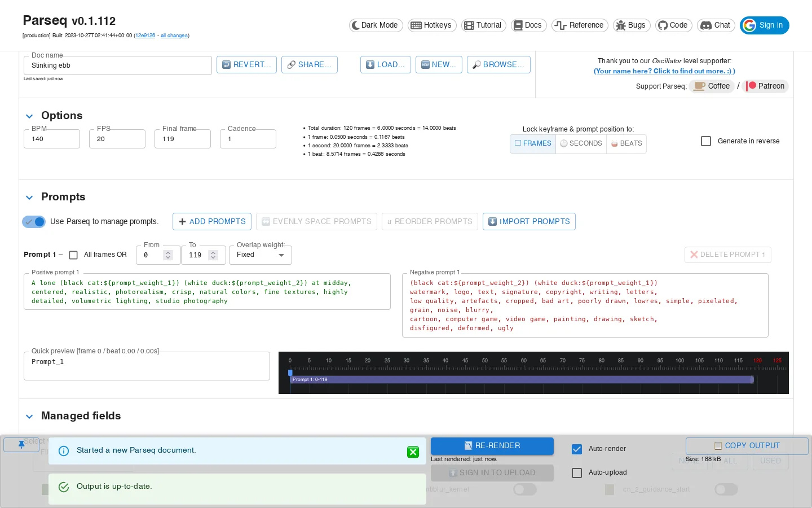Click the SHARE button
This screenshot has width=812, height=508.
pyautogui.click(x=310, y=65)
